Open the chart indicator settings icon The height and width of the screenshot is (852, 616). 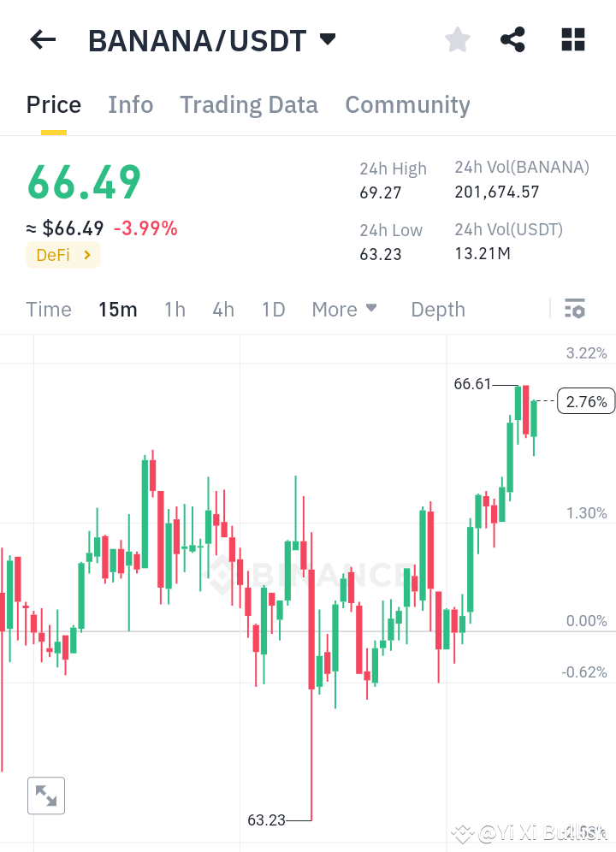click(x=576, y=308)
